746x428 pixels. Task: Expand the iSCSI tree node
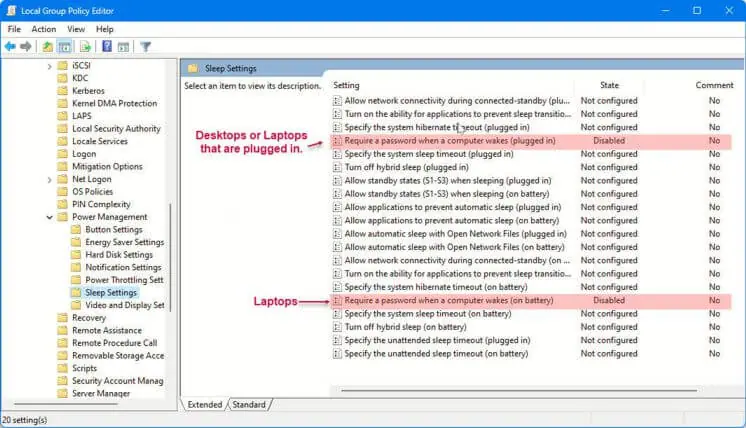pos(49,66)
